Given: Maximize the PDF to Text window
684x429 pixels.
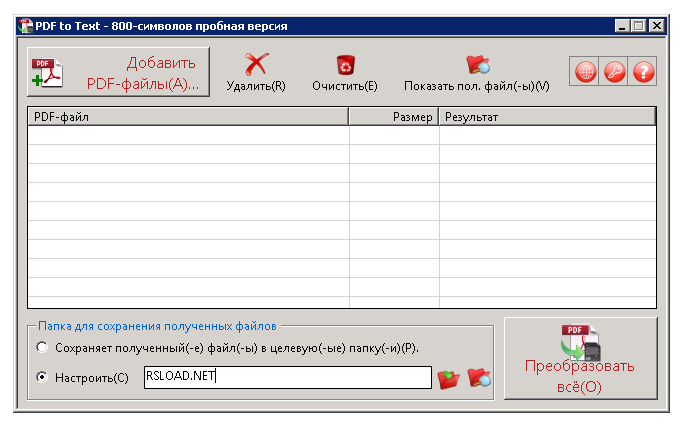Looking at the screenshot, I should (639, 26).
